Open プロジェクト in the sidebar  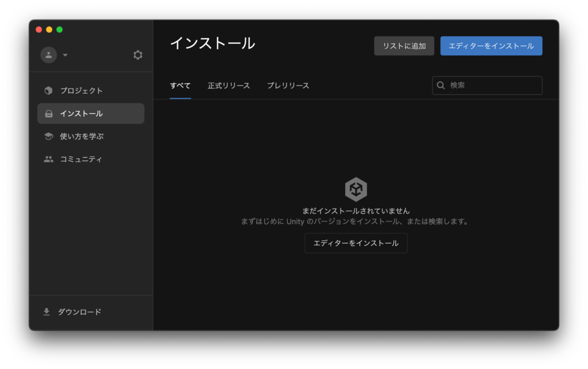(91, 90)
